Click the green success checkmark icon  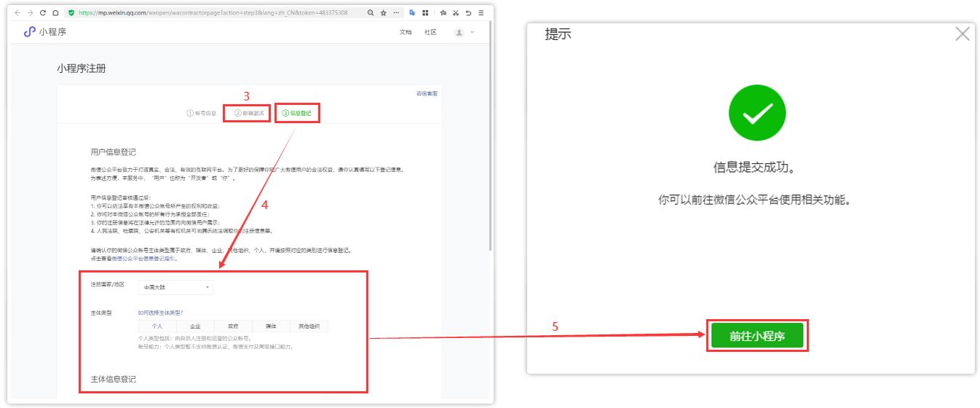click(x=757, y=113)
